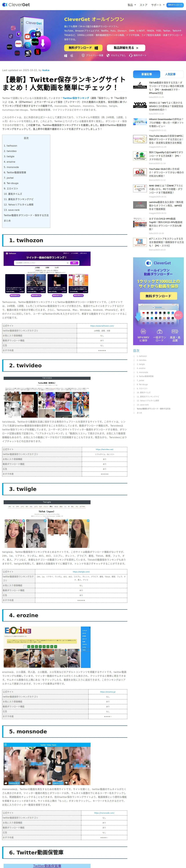Jump to 7. javtwi in 目次 box

tap(9, 178)
